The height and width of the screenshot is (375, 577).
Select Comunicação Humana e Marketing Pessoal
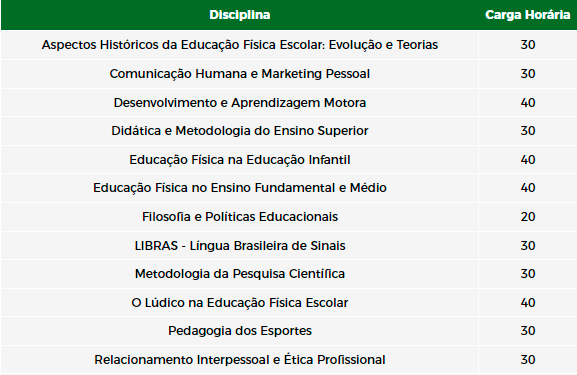(240, 74)
